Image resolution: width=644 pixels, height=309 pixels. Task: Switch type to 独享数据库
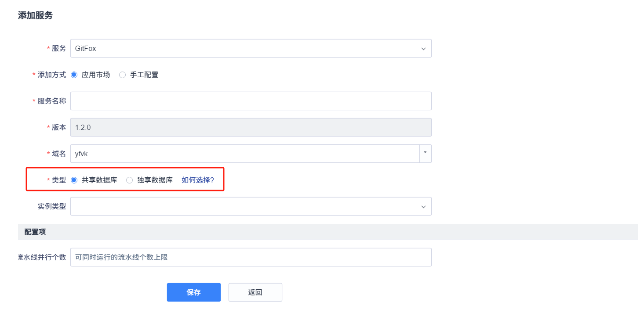tap(129, 180)
